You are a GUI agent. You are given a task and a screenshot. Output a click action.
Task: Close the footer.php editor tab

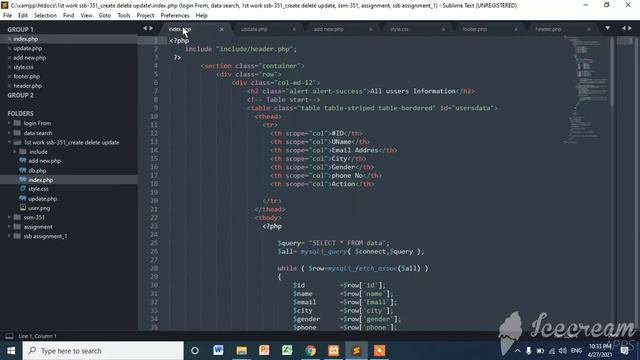516,29
